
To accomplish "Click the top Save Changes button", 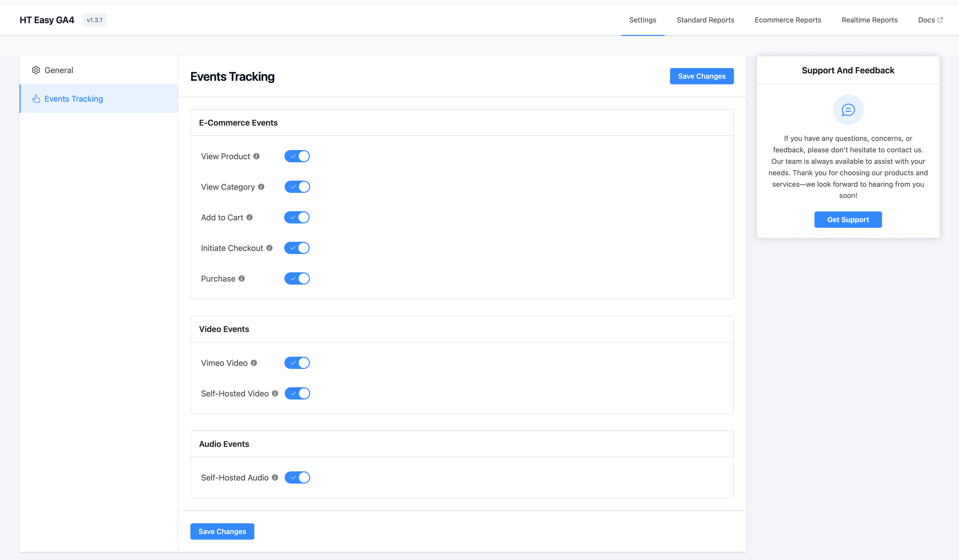I will [701, 76].
